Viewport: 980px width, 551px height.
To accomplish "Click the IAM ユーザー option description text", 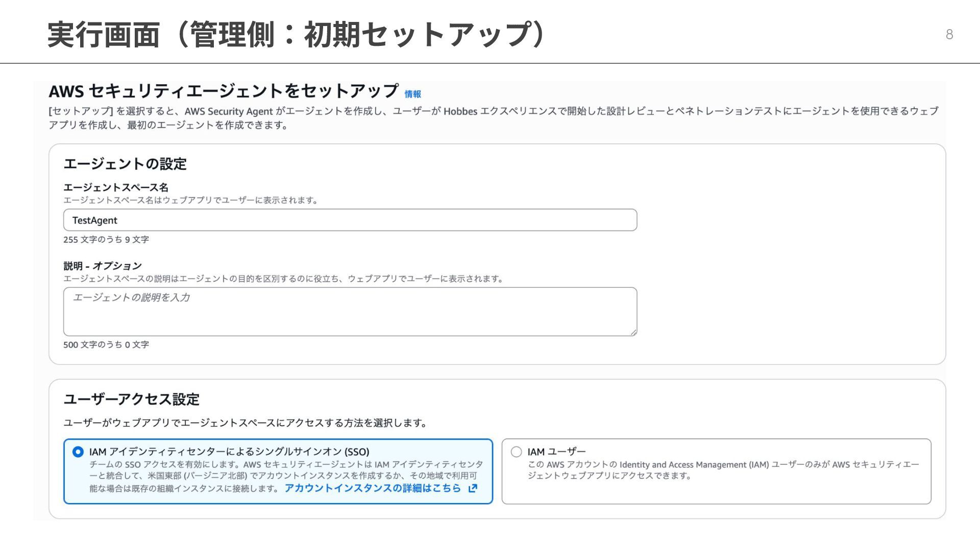I will pyautogui.click(x=723, y=470).
